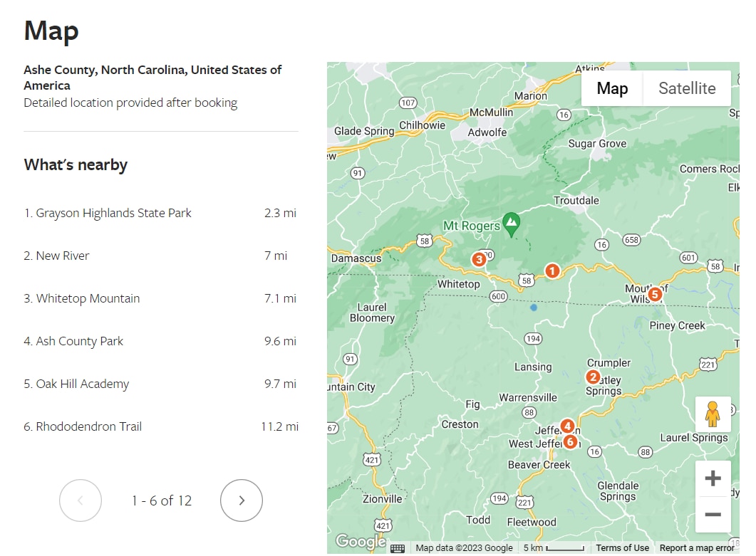This screenshot has width=756, height=556.
Task: Click map pin number 4
Action: point(567,426)
